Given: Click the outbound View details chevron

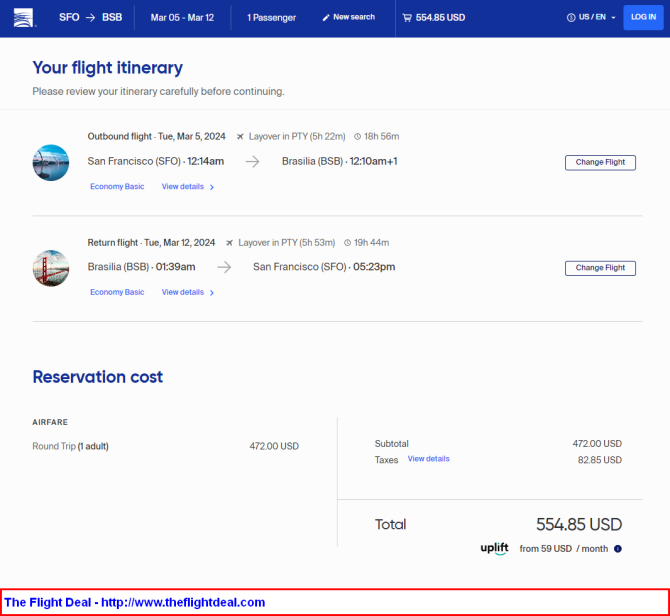Looking at the screenshot, I should pyautogui.click(x=212, y=187).
